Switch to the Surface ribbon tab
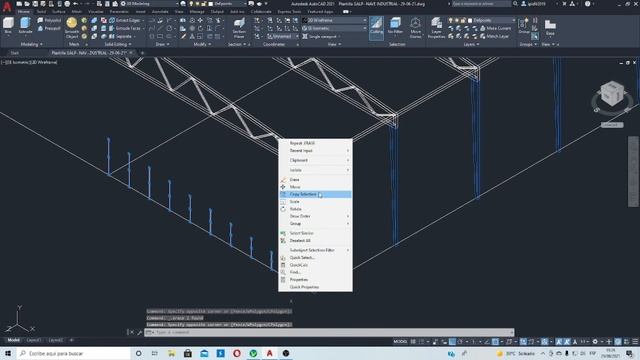Image resolution: width=640 pixels, height=360 pixels. point(59,12)
